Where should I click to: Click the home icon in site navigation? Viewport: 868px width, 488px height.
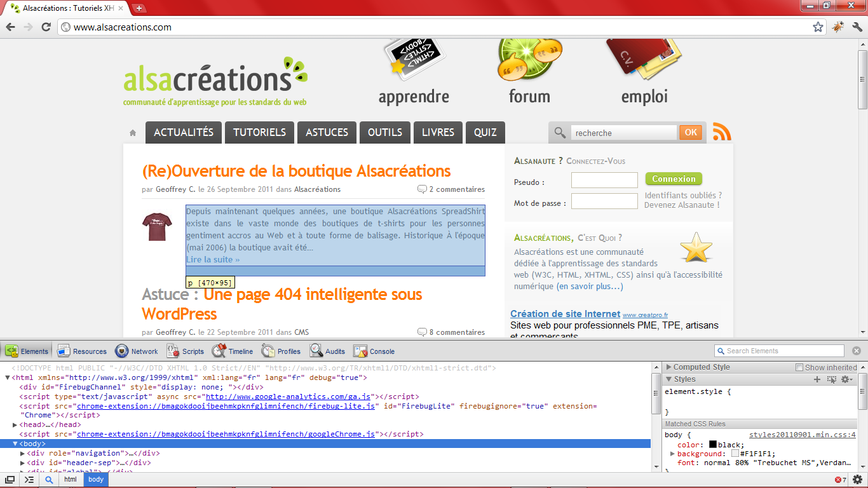[x=133, y=133]
